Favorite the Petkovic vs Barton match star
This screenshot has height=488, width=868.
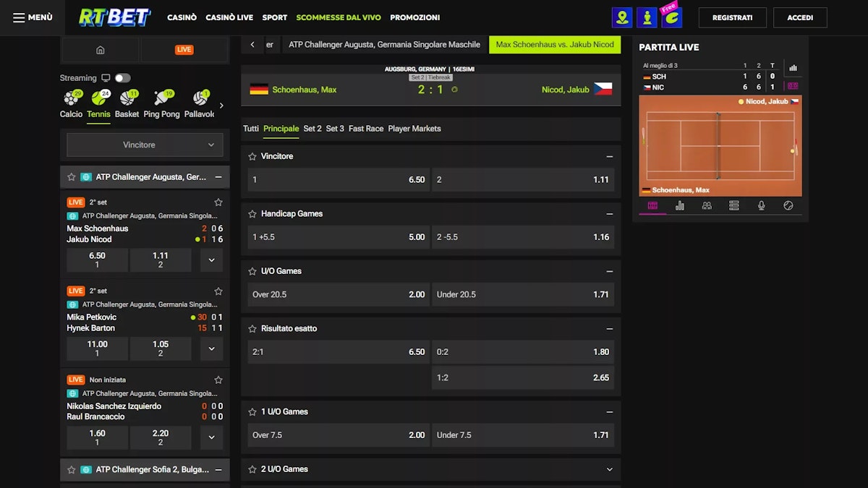pos(218,291)
